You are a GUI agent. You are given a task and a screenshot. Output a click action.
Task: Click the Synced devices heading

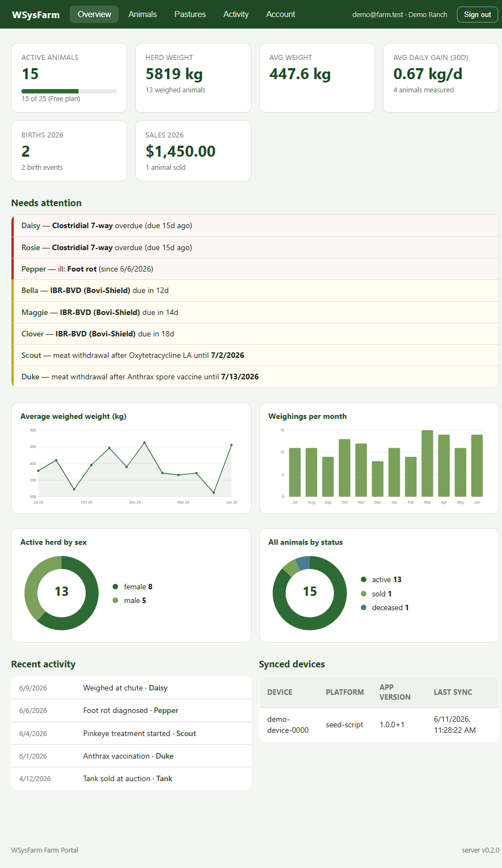[292, 664]
